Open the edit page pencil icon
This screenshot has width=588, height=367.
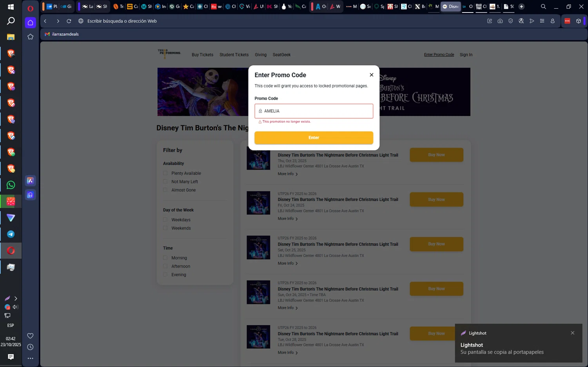point(490,21)
